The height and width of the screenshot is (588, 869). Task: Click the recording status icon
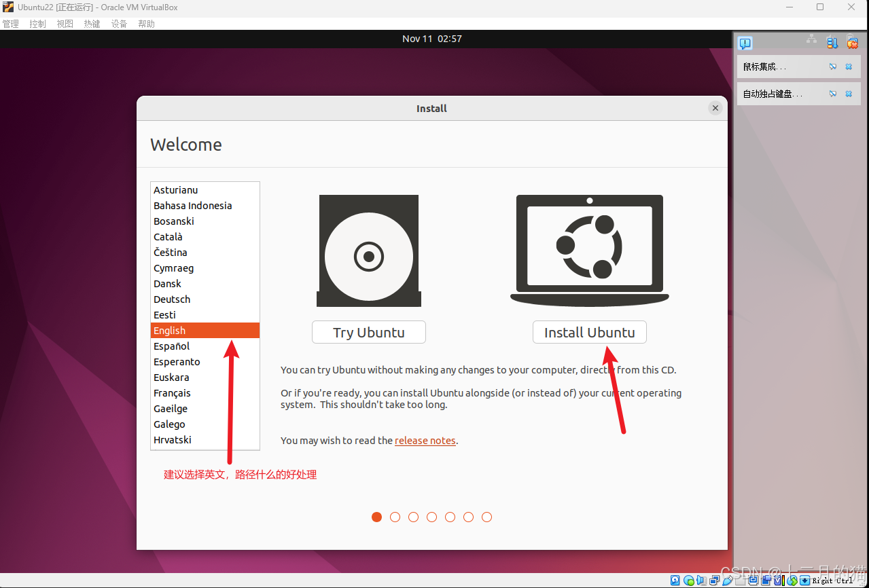pyautogui.click(x=766, y=581)
